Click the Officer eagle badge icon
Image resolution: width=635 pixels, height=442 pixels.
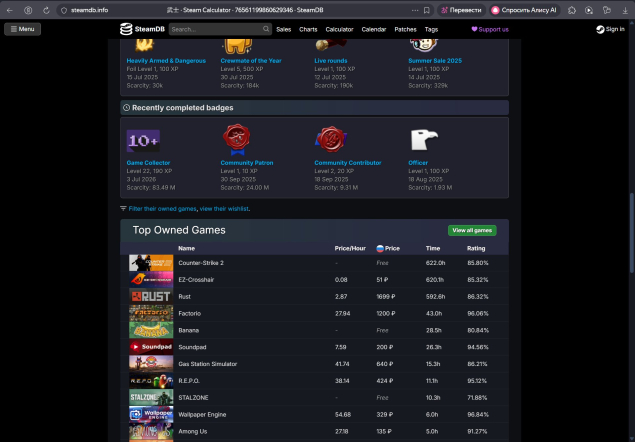point(424,140)
